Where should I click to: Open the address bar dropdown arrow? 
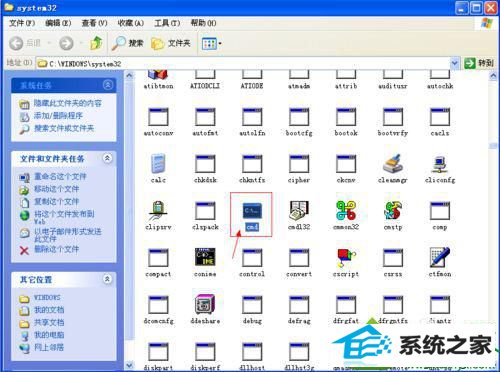point(455,63)
